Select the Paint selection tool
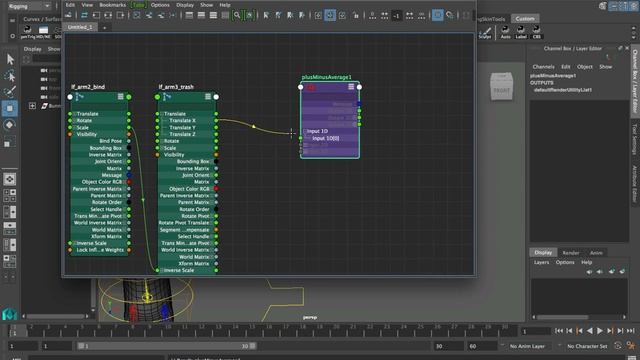The height and width of the screenshot is (360, 640). [x=10, y=91]
